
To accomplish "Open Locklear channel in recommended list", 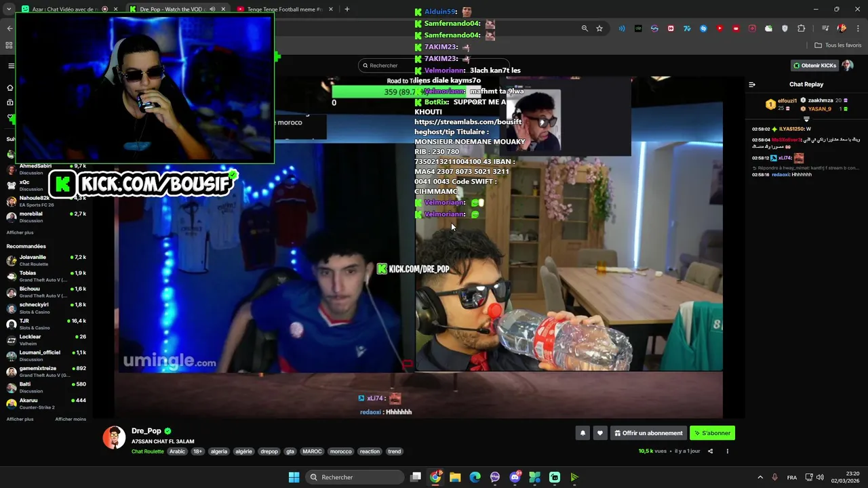I will [x=46, y=340].
